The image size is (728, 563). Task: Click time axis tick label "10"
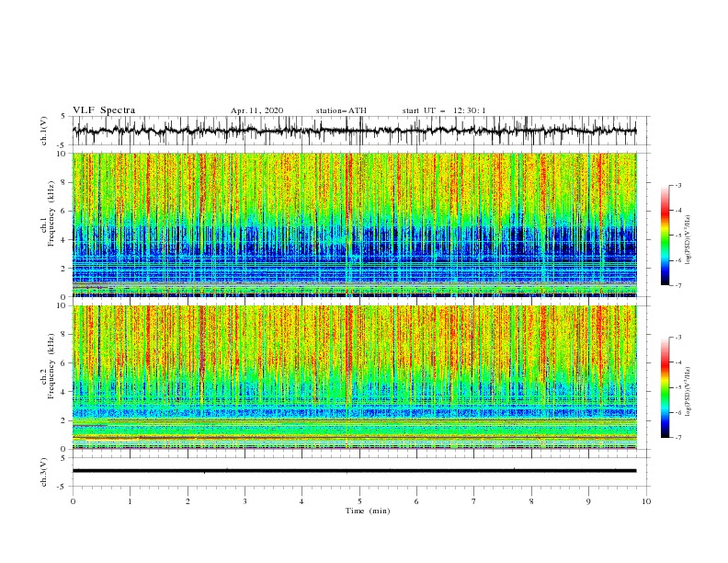[646, 501]
